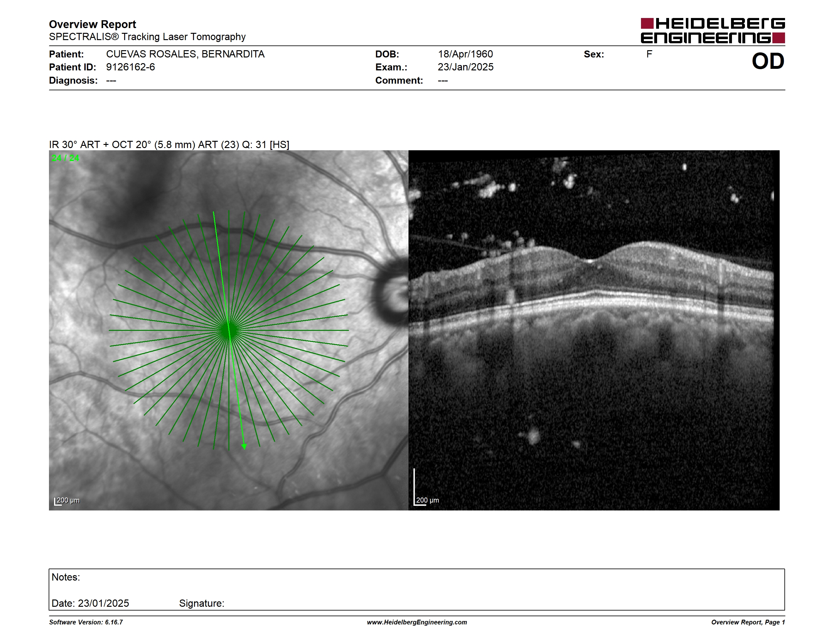The height and width of the screenshot is (644, 834).
Task: Click the 'Sex:' label
Action: click(594, 54)
